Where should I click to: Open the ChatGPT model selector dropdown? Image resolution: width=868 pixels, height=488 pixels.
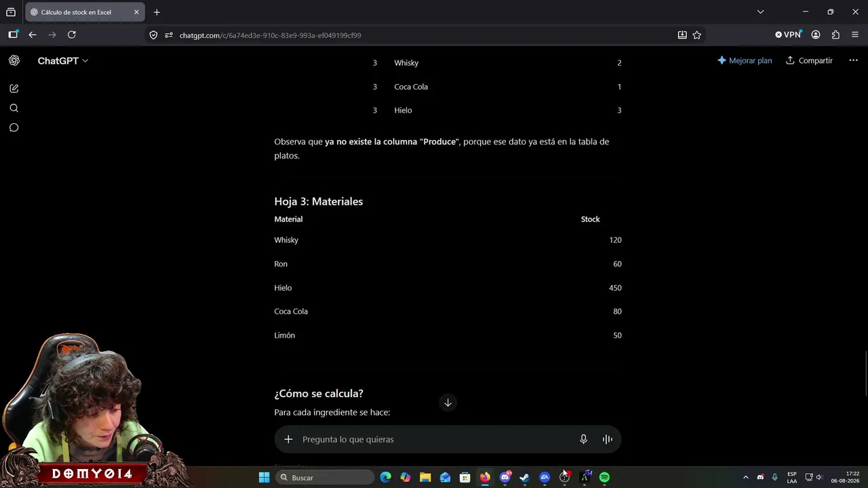coord(62,60)
